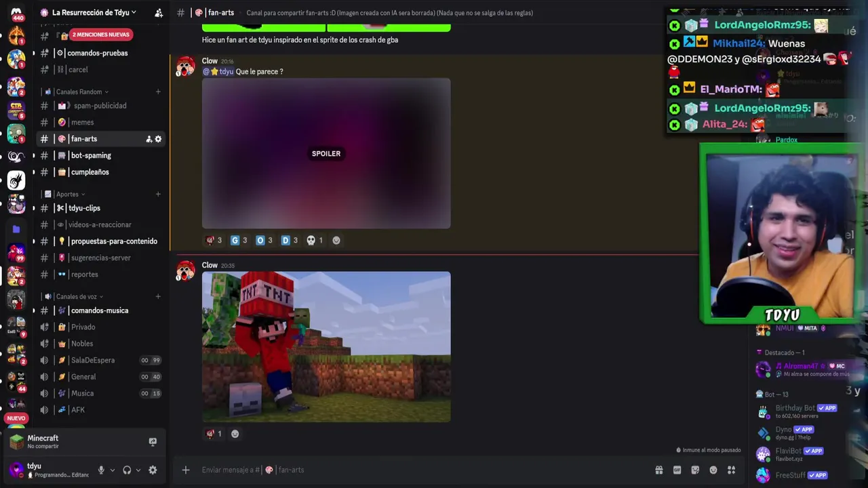Add reaction to the spoiler image message

[336, 240]
